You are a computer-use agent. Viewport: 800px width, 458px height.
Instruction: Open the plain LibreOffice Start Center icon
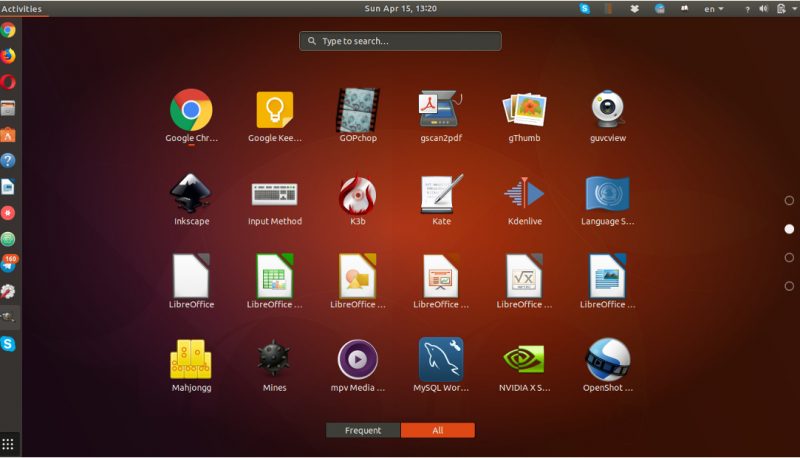tap(191, 276)
